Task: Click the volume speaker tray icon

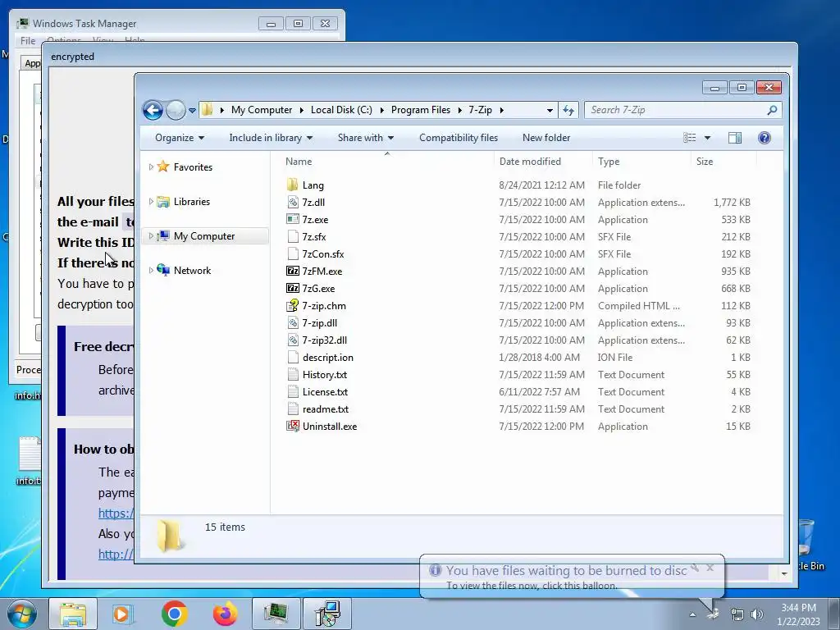Action: pyautogui.click(x=756, y=615)
